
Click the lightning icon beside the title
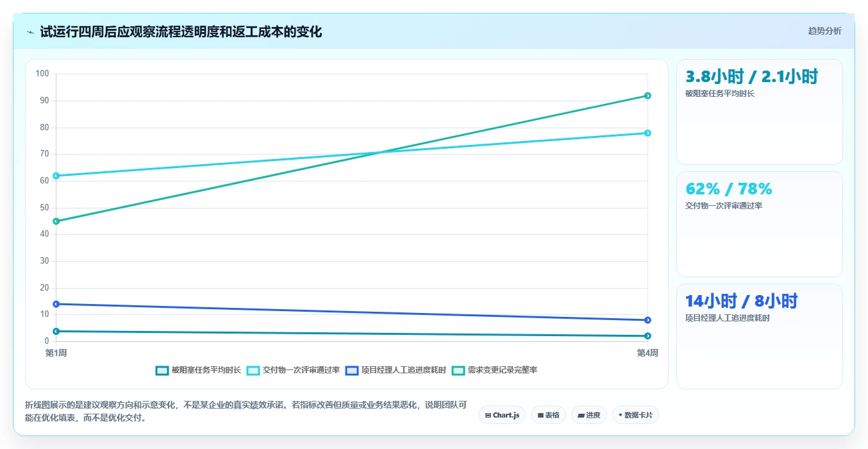point(30,32)
